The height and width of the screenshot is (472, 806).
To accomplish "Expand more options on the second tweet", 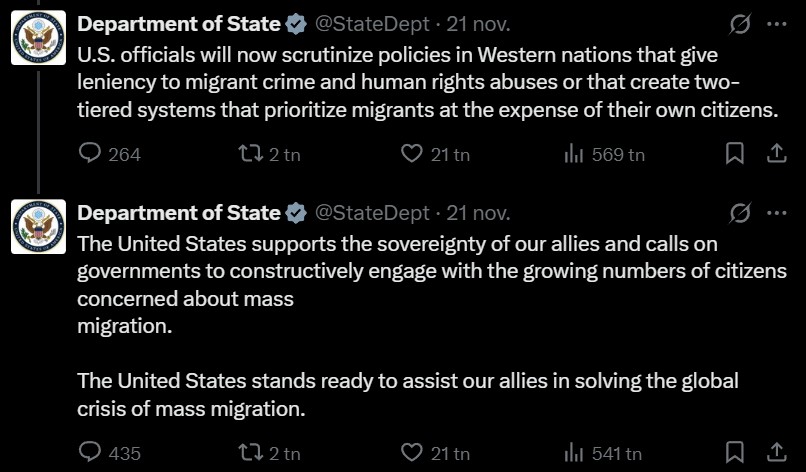I will [x=776, y=213].
